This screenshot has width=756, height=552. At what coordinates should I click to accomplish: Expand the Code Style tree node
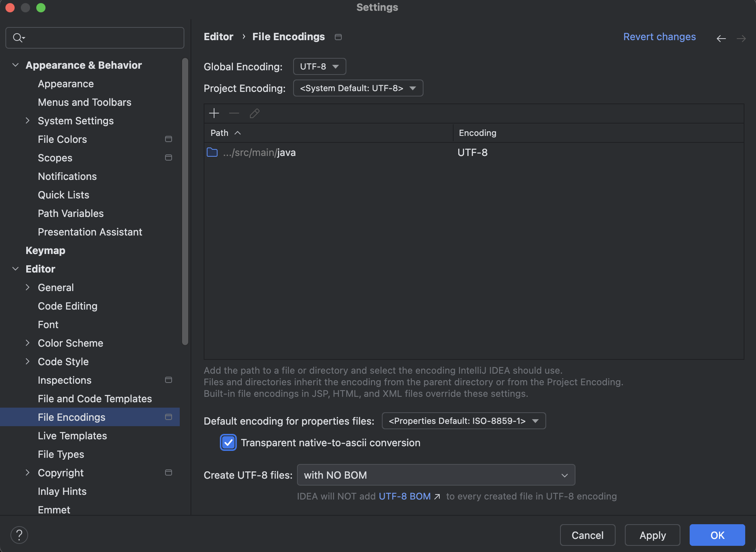click(x=27, y=361)
